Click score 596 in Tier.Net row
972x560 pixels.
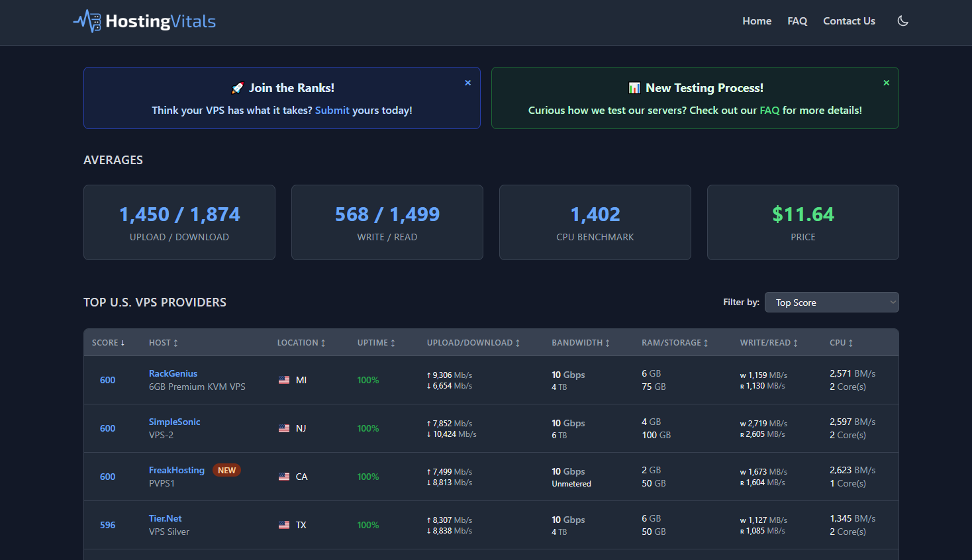pyautogui.click(x=107, y=525)
